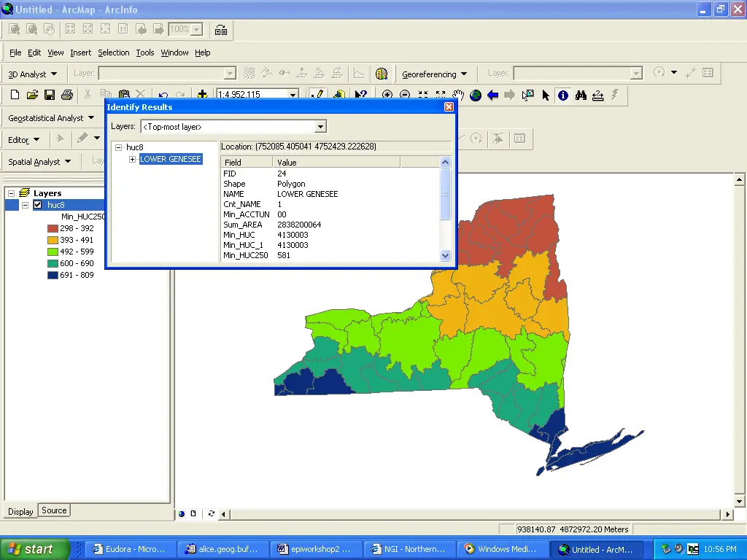Viewport: 747px width, 560px height.
Task: Click the 691 - 809 dark blue swatch
Action: coord(53,275)
